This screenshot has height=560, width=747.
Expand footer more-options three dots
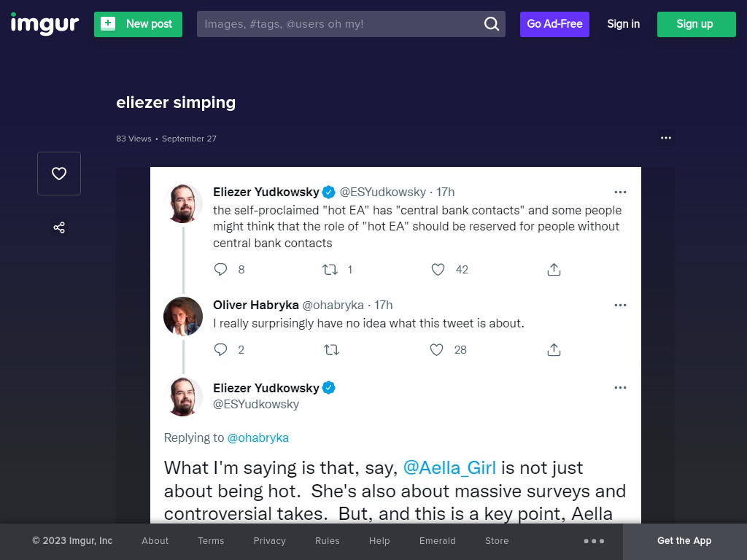(x=594, y=541)
